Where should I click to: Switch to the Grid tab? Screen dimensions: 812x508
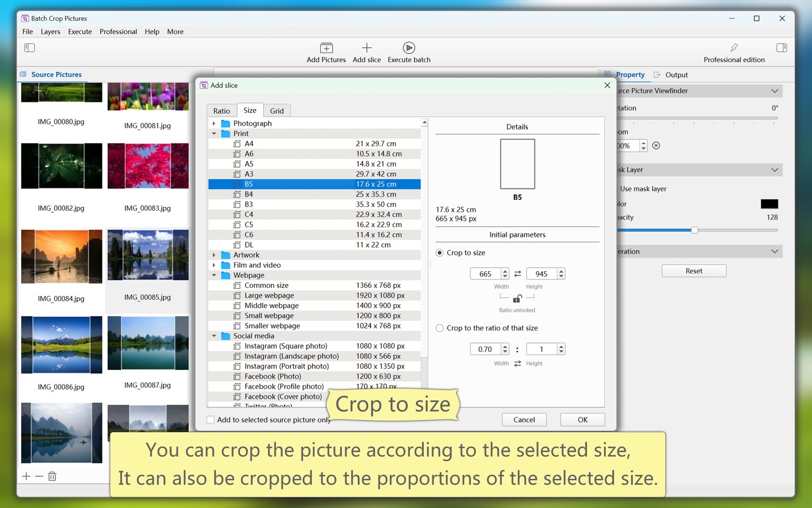277,111
